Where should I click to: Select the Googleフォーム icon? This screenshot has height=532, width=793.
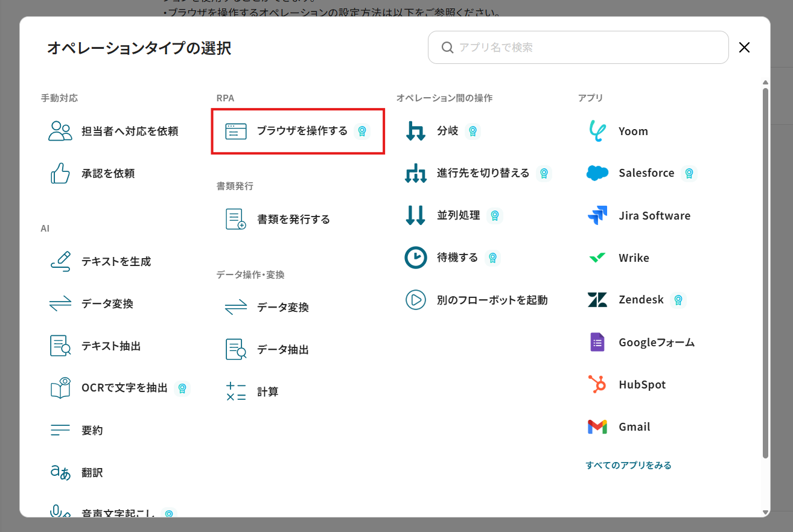coord(597,342)
